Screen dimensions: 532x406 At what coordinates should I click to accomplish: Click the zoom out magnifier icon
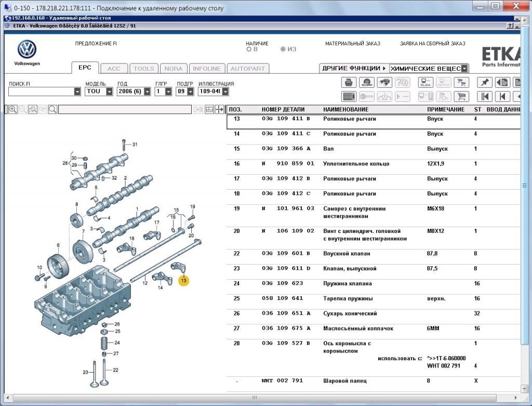(x=23, y=109)
